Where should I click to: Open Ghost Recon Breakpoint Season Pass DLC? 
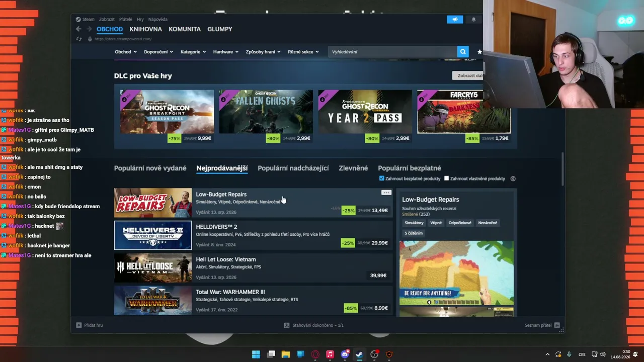[167, 117]
